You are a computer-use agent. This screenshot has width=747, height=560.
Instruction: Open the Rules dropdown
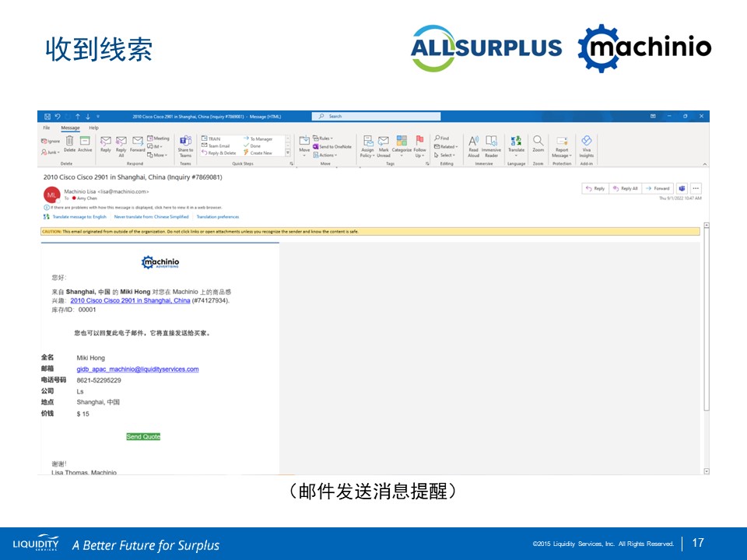point(323,138)
